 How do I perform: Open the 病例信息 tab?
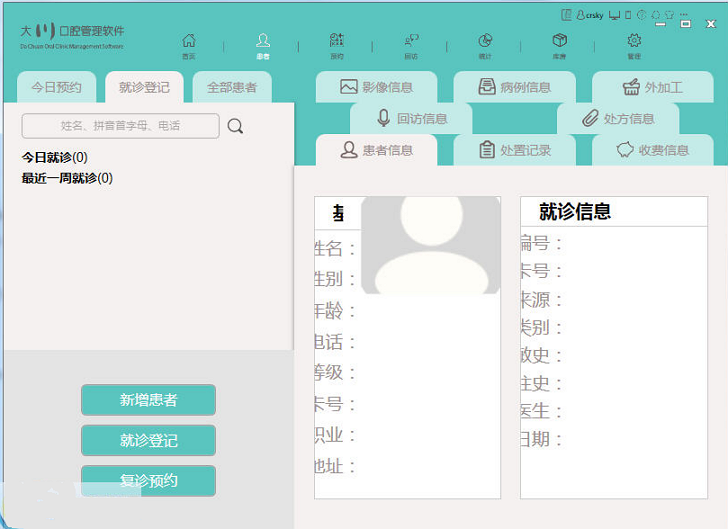[514, 87]
